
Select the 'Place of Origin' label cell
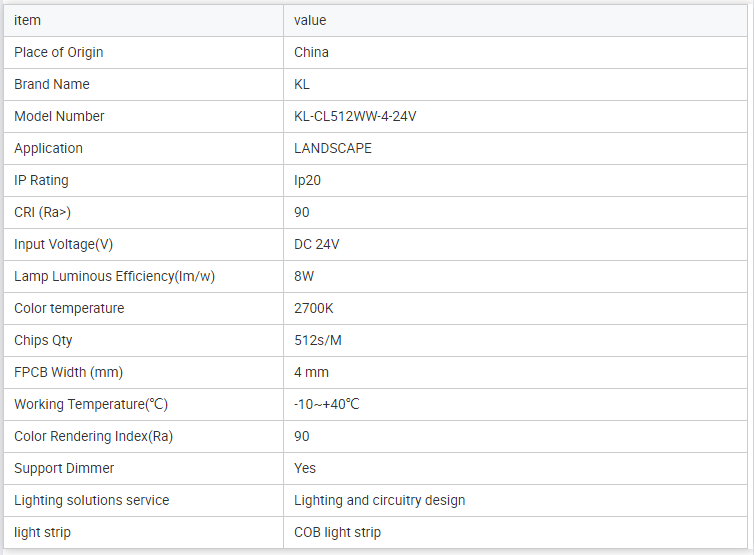(59, 52)
